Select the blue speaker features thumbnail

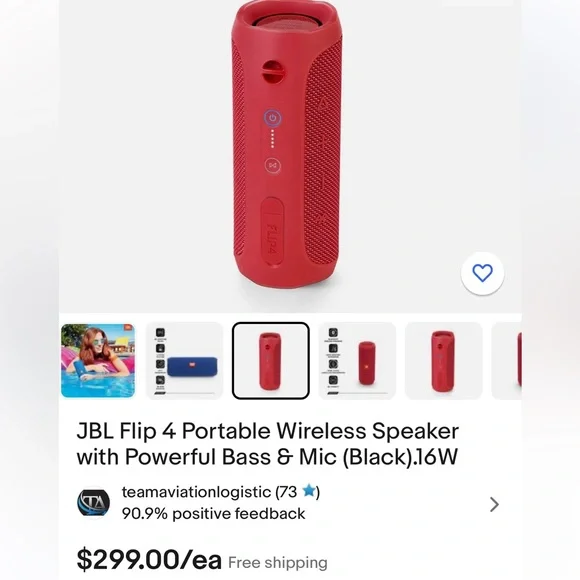pos(185,361)
